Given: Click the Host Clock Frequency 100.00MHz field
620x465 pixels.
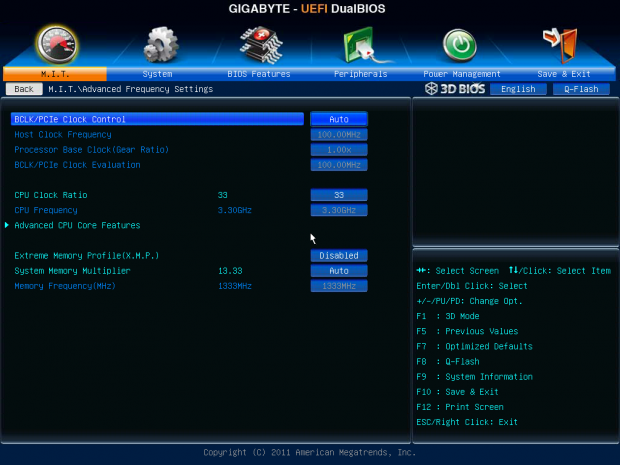Looking at the screenshot, I should (x=339, y=134).
